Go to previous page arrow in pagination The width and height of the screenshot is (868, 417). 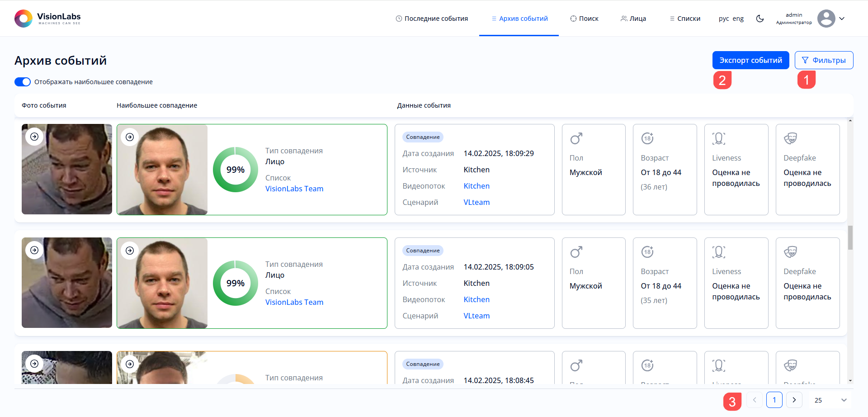click(755, 400)
